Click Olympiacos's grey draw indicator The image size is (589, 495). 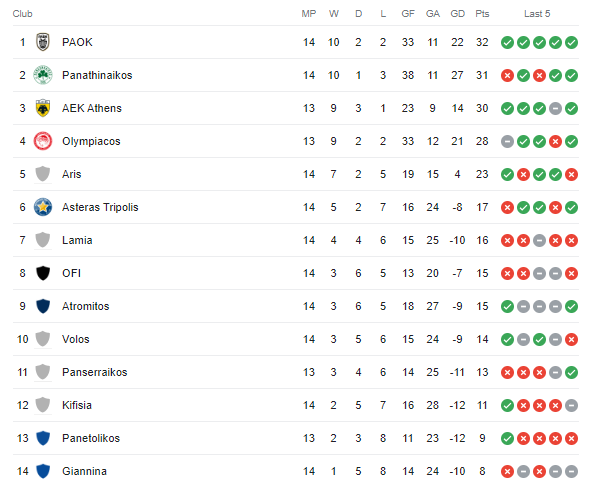coord(507,142)
